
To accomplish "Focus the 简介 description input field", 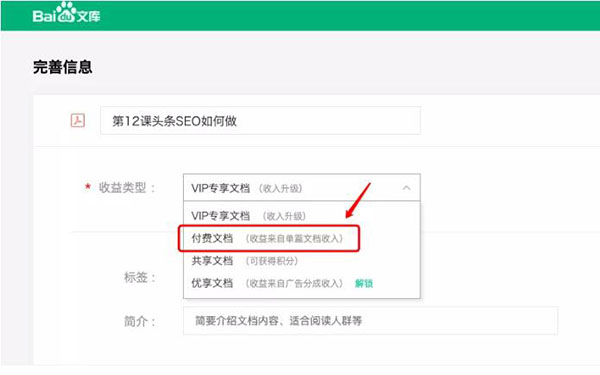I will [370, 321].
